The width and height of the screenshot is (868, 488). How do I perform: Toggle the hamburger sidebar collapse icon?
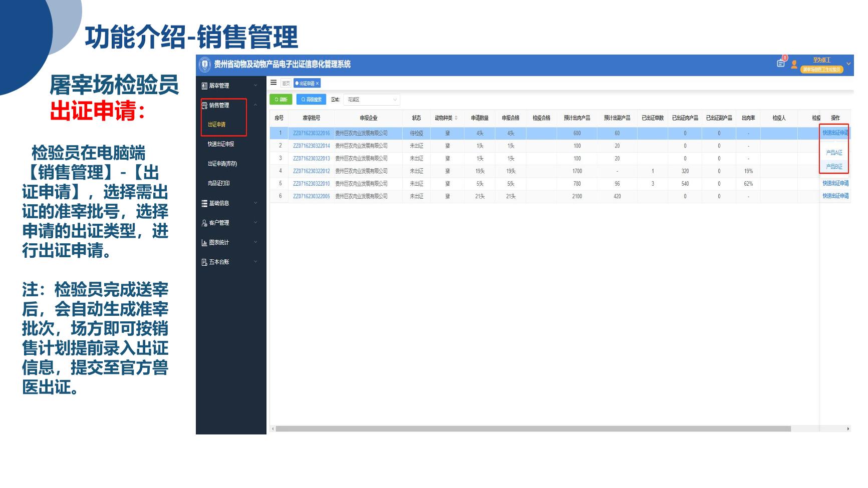coord(273,83)
